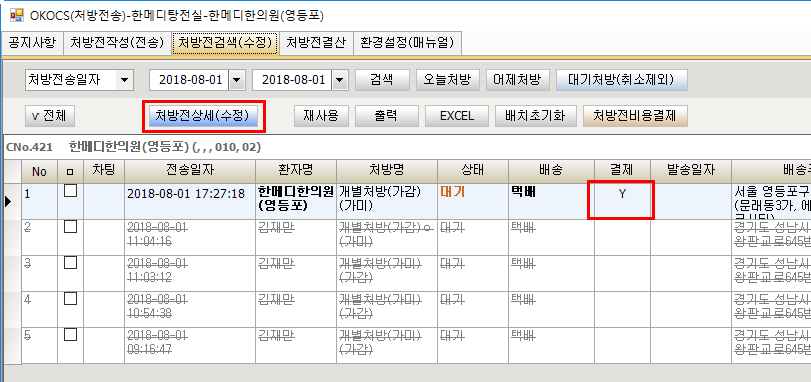Click the OKOCS application icon in title bar
This screenshot has width=811, height=382.
(16, 15)
